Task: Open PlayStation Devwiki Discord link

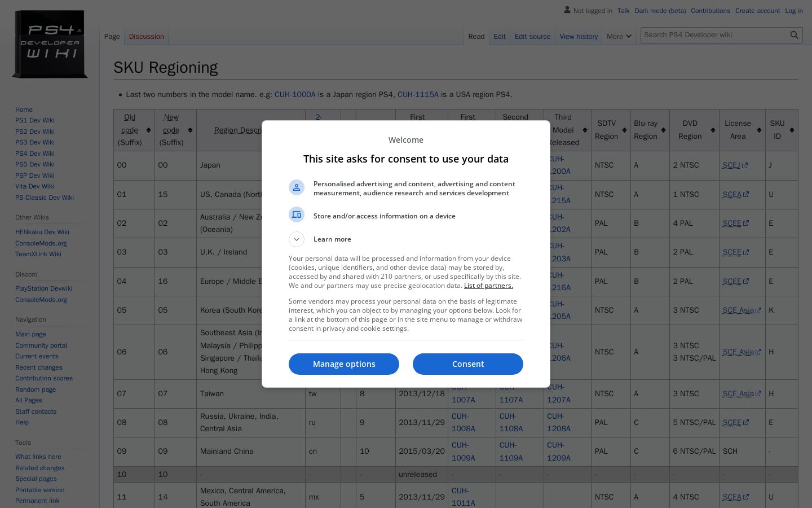Action: pyautogui.click(x=44, y=288)
